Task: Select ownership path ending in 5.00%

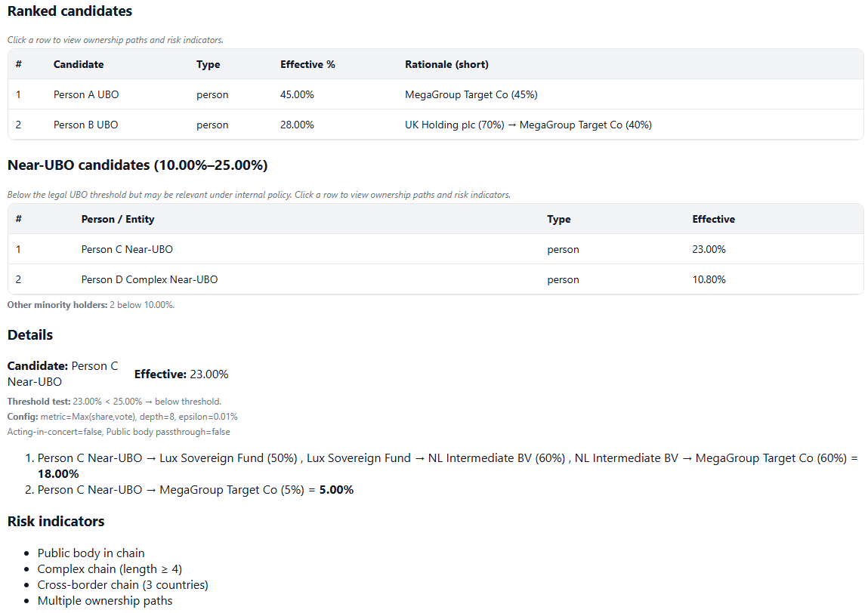Action: [x=189, y=489]
